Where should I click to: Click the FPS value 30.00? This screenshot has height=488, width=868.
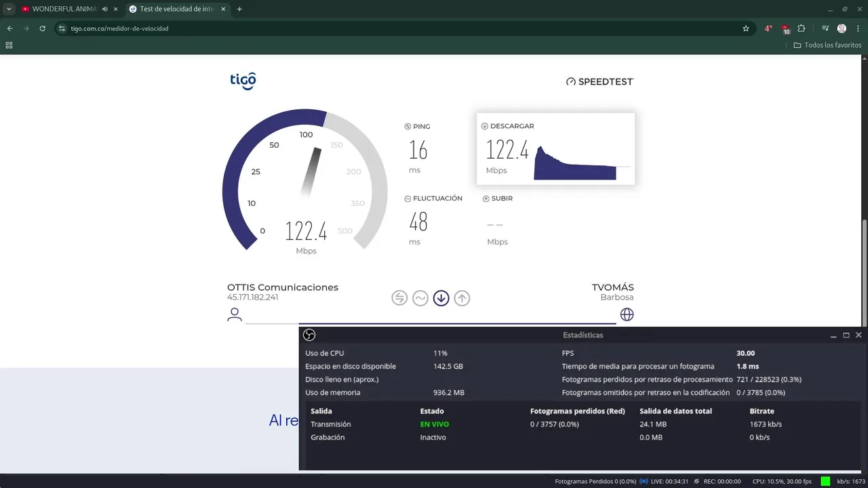745,353
